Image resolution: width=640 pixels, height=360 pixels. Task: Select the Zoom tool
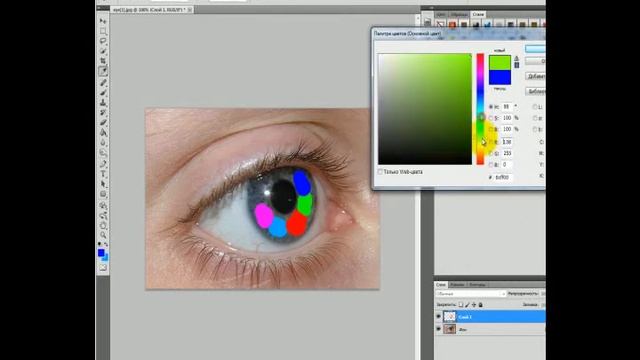(x=103, y=235)
